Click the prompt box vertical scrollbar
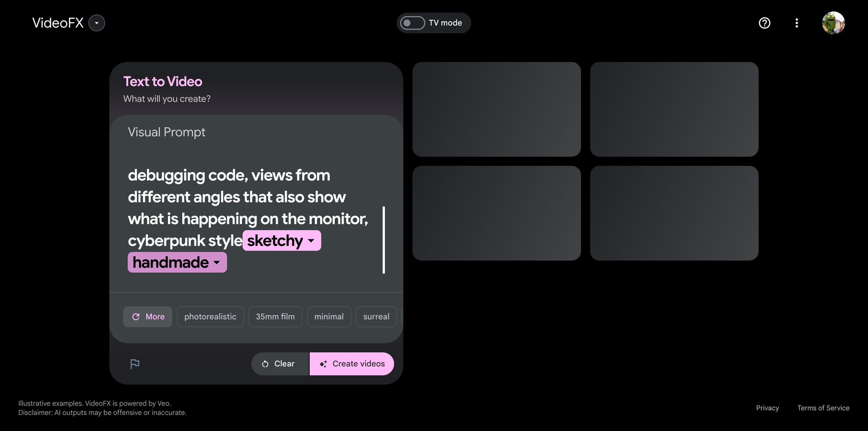This screenshot has width=868, height=431. (x=384, y=240)
